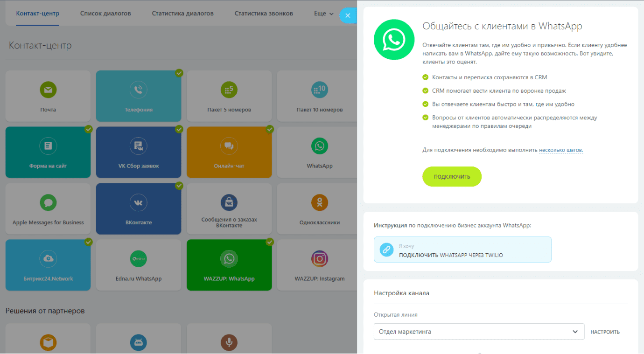Image resolution: width=644 pixels, height=354 pixels.
Task: Open the Телефония tile
Action: [x=139, y=96]
